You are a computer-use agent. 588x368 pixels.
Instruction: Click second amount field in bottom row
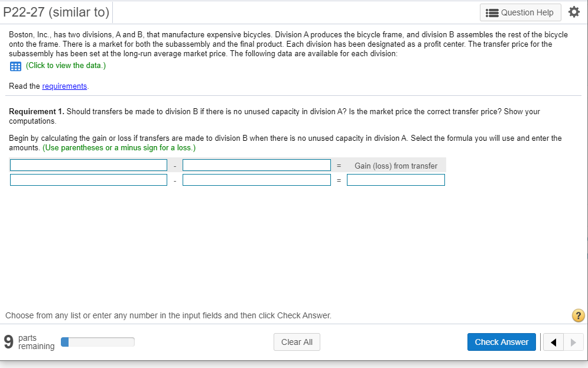point(256,180)
